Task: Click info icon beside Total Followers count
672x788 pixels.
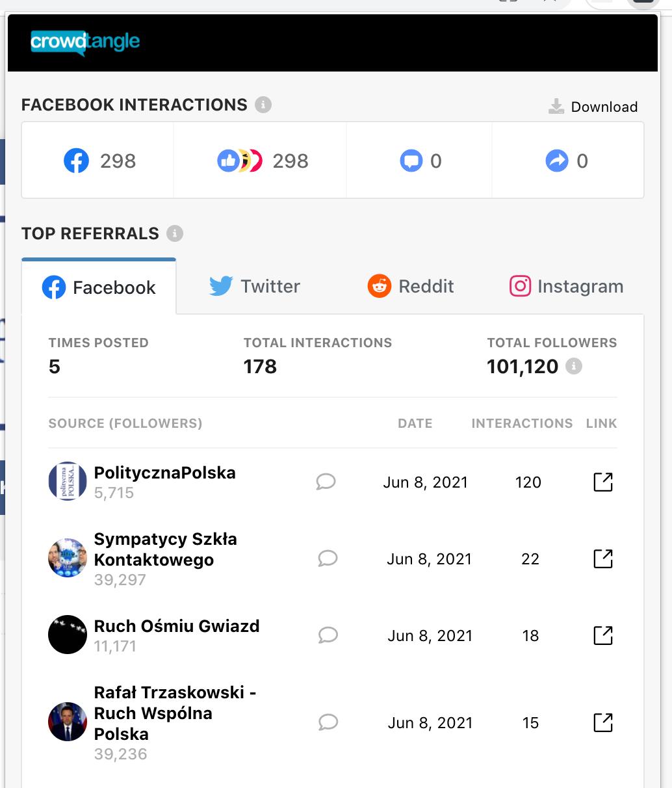Action: 574,367
